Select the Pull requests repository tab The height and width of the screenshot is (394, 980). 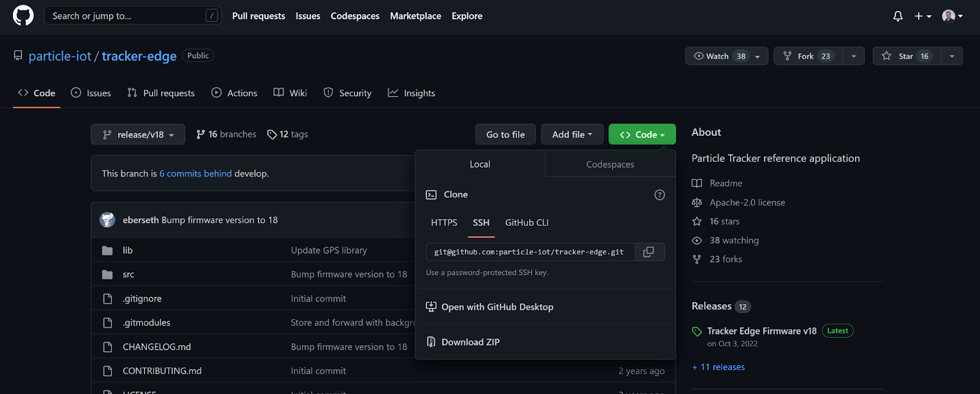click(x=160, y=93)
